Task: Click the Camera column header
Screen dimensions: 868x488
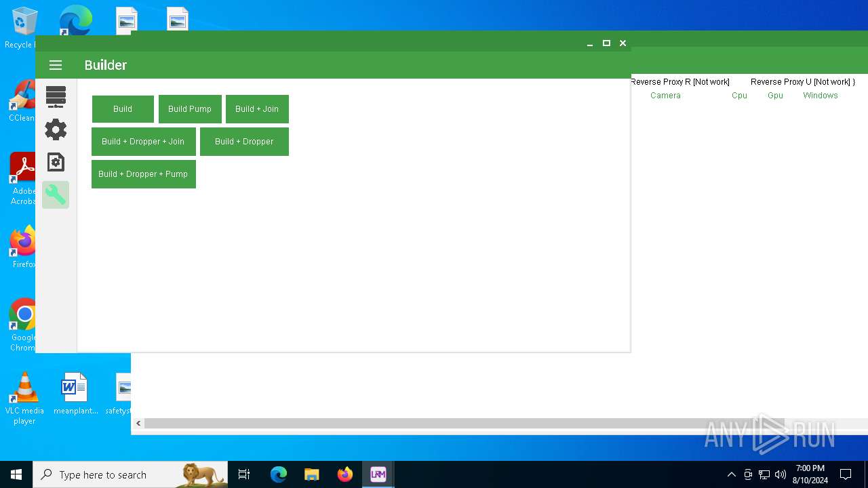Action: pos(665,96)
